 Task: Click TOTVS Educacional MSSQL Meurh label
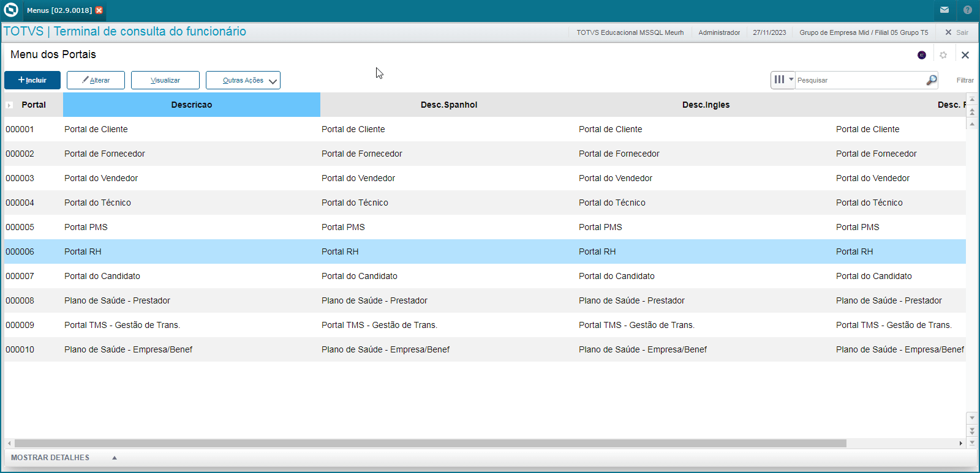click(630, 32)
